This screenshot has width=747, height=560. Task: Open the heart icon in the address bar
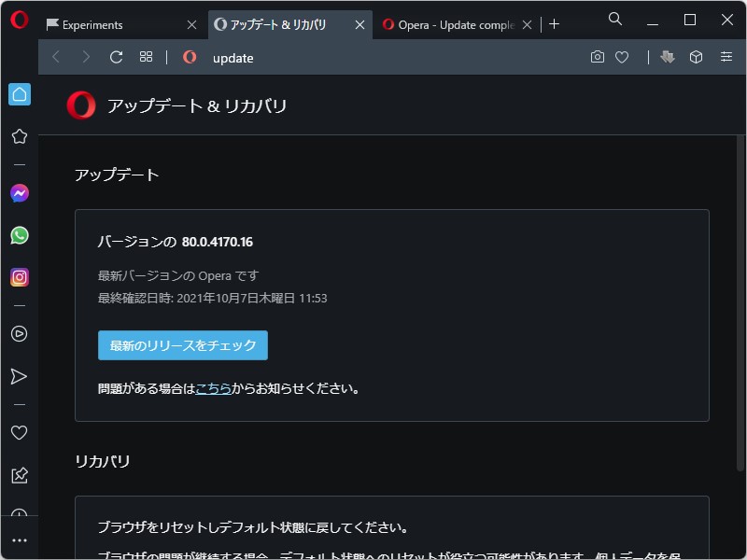[x=622, y=57]
